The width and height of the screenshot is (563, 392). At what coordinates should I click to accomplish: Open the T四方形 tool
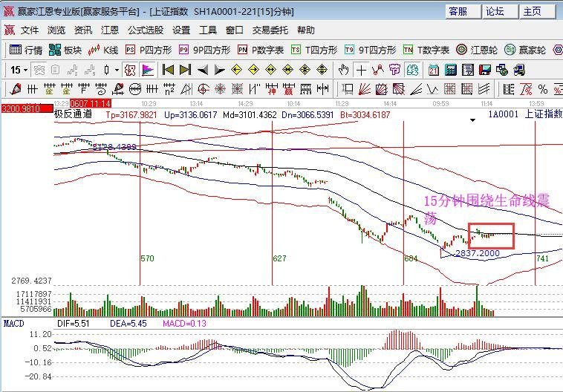click(x=314, y=50)
